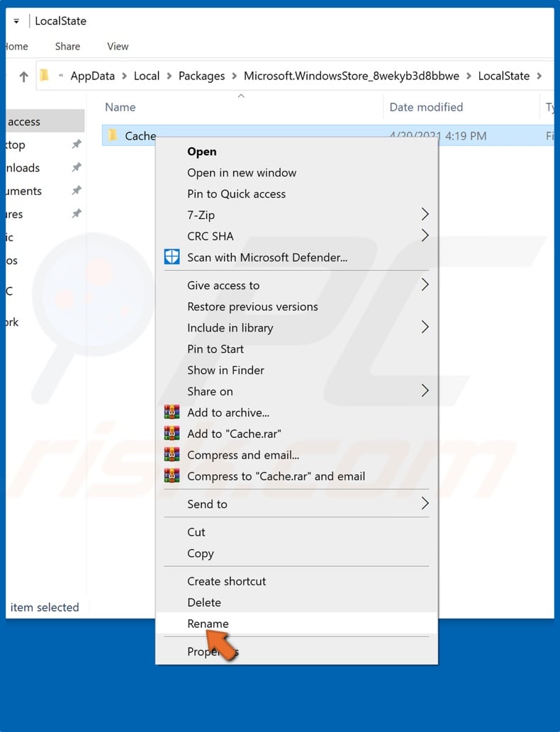The image size is (560, 732).
Task: Expand the Give access to submenu arrow
Action: 425,284
